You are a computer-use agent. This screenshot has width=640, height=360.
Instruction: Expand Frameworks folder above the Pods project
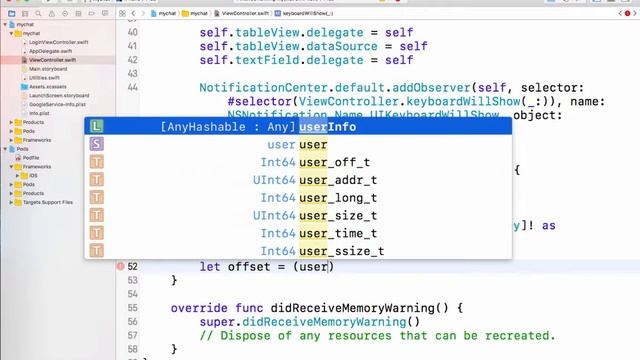coord(11,140)
